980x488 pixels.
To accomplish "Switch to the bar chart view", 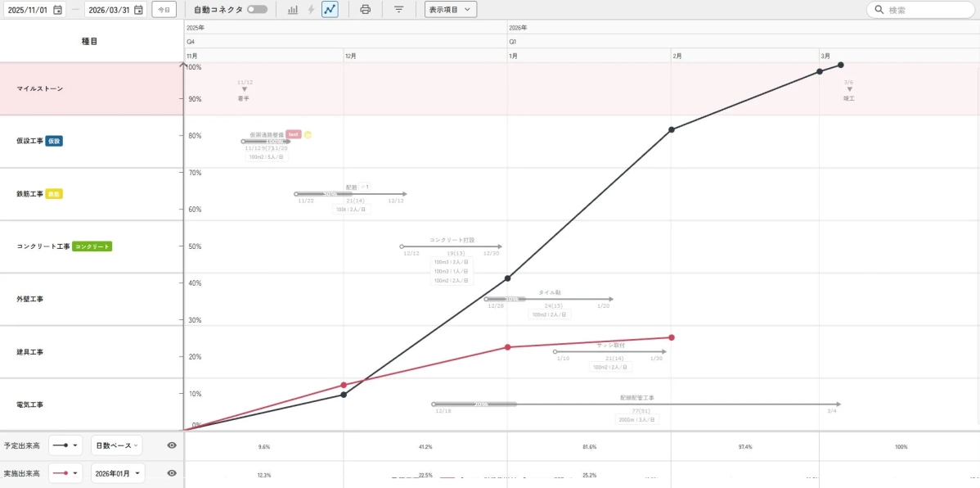I will point(293,10).
